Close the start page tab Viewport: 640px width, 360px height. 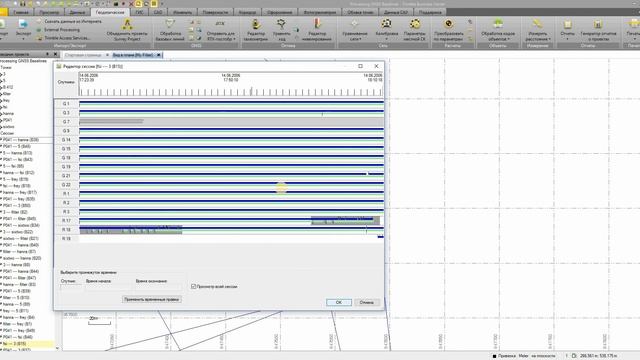point(107,55)
